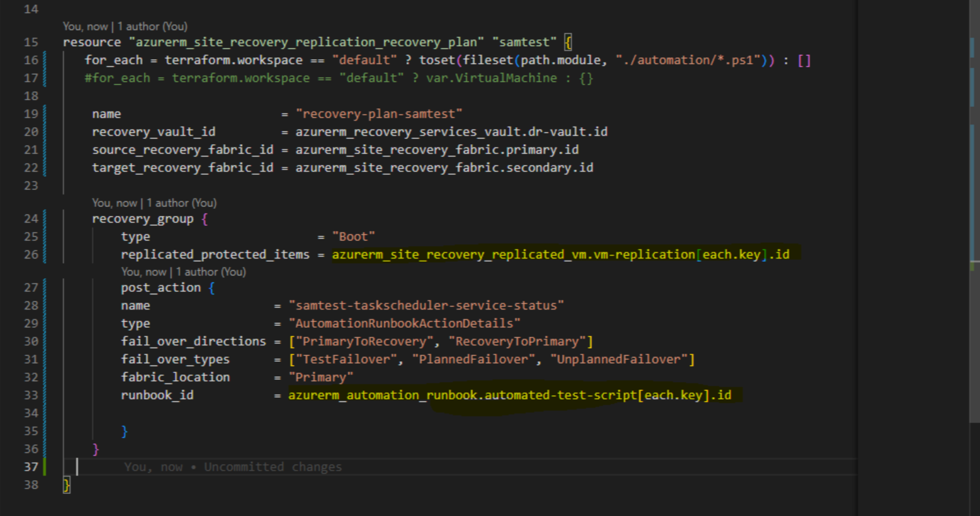This screenshot has height=516, width=980.
Task: Click the string recovery-plan-samtest on line 19
Action: pyautogui.click(x=380, y=114)
